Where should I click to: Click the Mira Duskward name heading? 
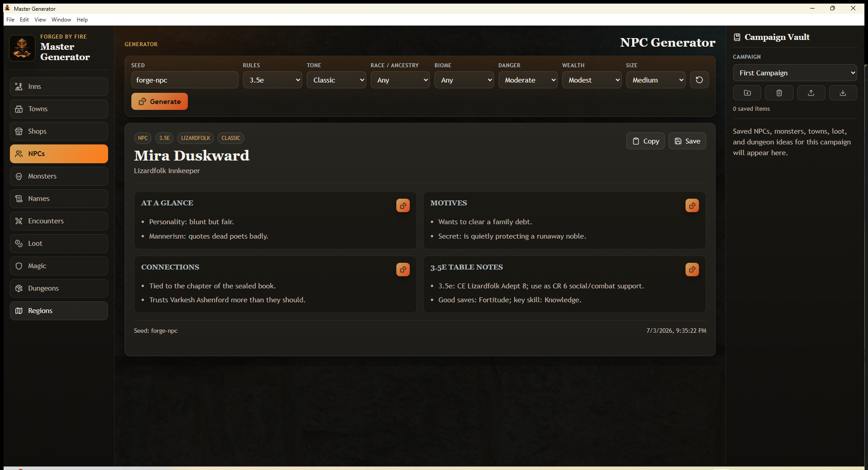[191, 156]
